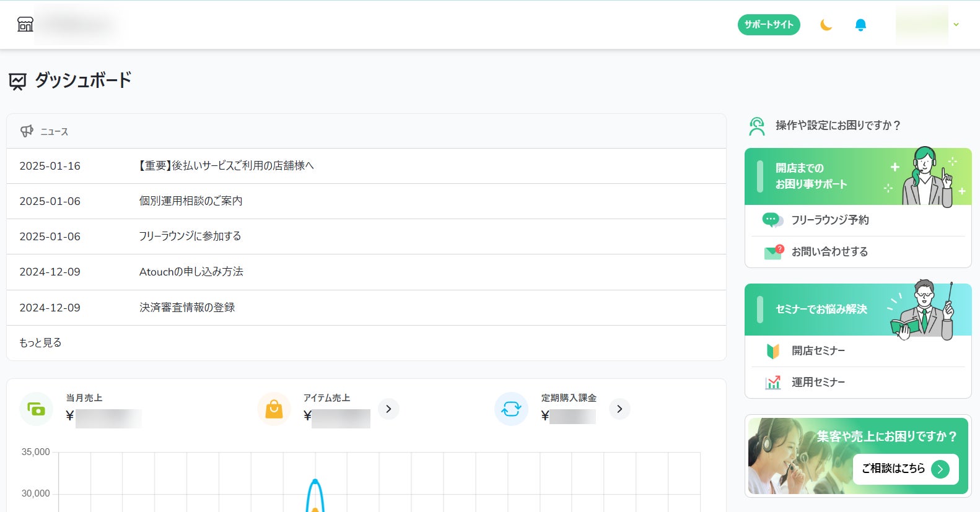This screenshot has width=980, height=512.
Task: Click the envelope icon for お問い合わせする
Action: pos(774,252)
